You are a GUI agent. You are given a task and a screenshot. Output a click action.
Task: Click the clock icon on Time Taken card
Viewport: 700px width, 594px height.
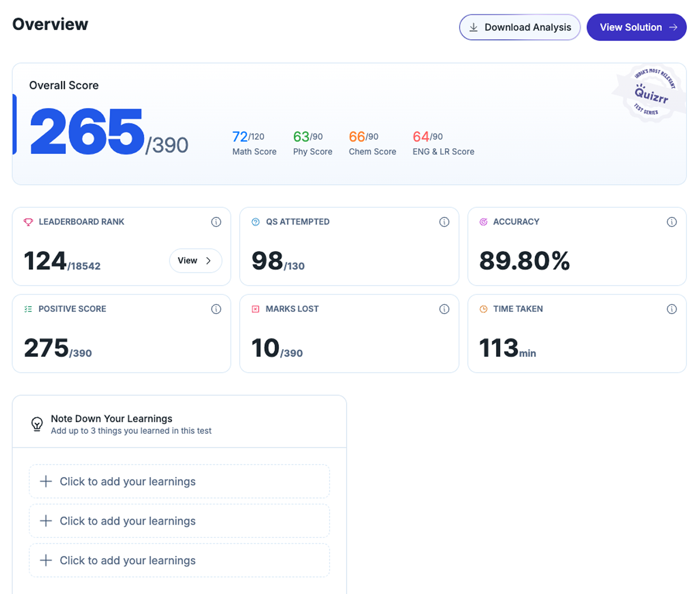(x=484, y=309)
